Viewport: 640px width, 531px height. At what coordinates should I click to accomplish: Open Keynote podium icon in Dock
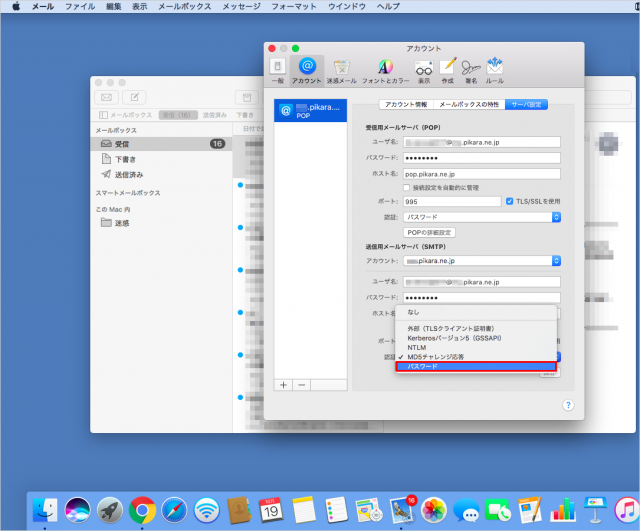point(595,510)
